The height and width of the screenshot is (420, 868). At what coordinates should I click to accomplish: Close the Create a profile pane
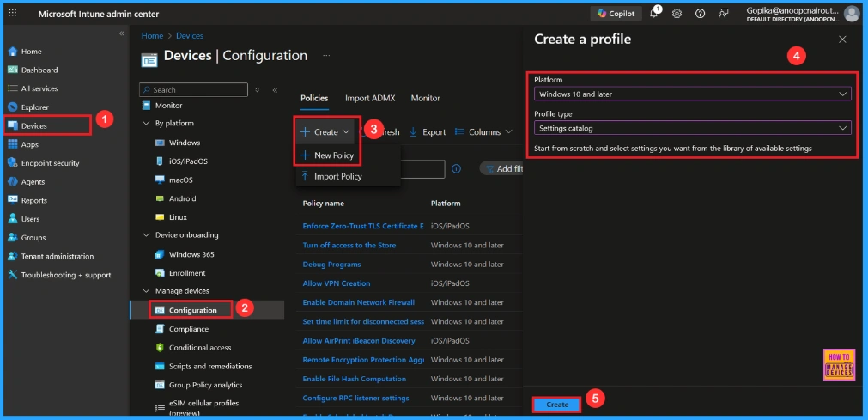[x=842, y=40]
